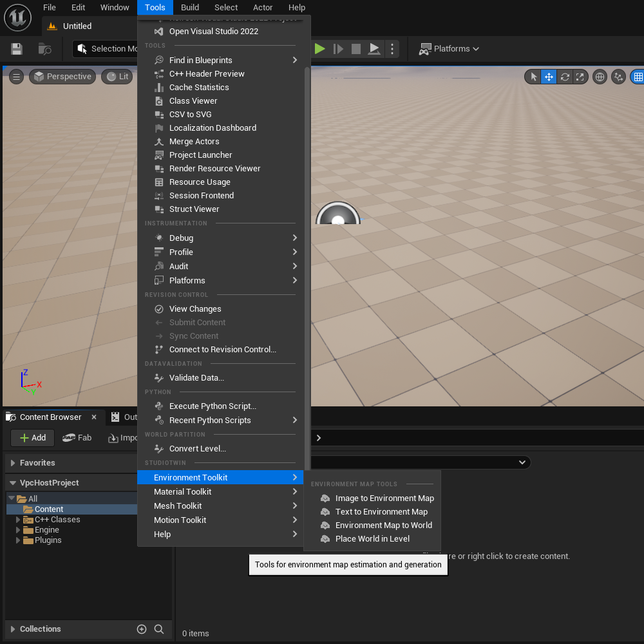
Task: Select Merge Actors tool
Action: pos(221,141)
